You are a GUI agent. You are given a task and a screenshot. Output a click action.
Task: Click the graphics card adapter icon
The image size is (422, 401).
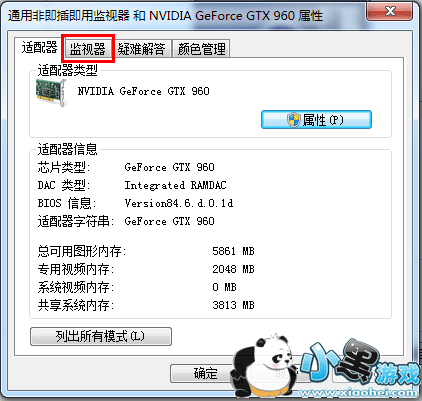[51, 93]
